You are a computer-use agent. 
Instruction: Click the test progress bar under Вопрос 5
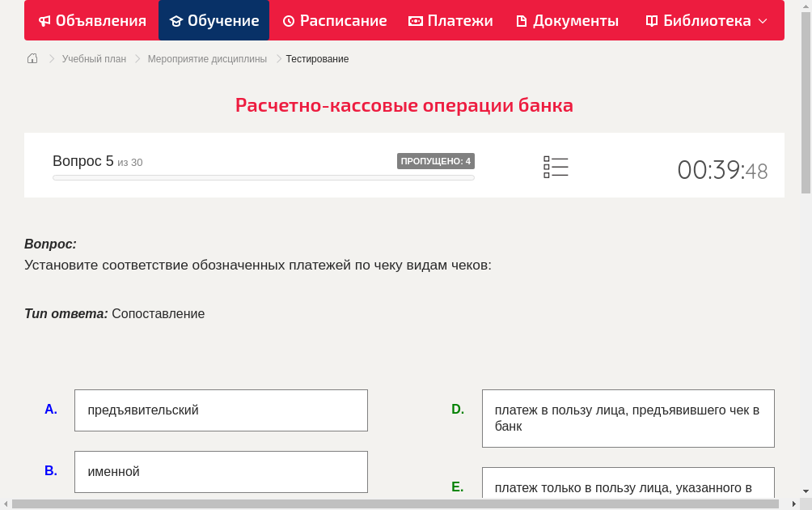[263, 177]
